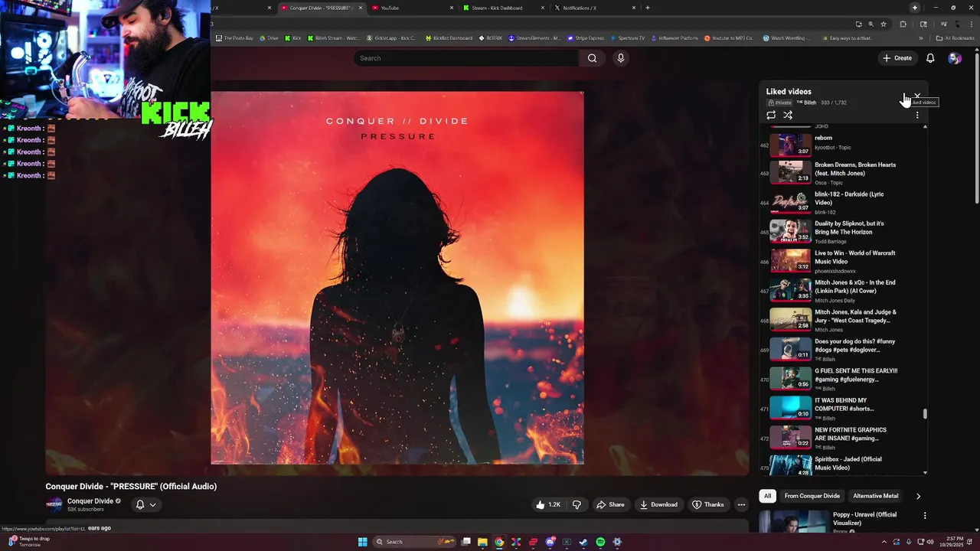Select the All filter chip

pyautogui.click(x=767, y=496)
